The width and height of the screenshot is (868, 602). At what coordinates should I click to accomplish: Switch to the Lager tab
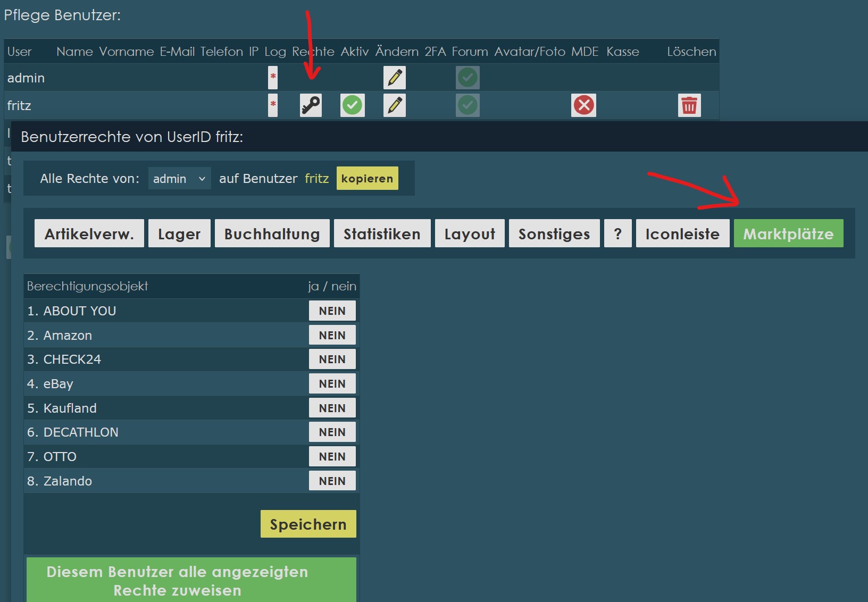point(179,233)
